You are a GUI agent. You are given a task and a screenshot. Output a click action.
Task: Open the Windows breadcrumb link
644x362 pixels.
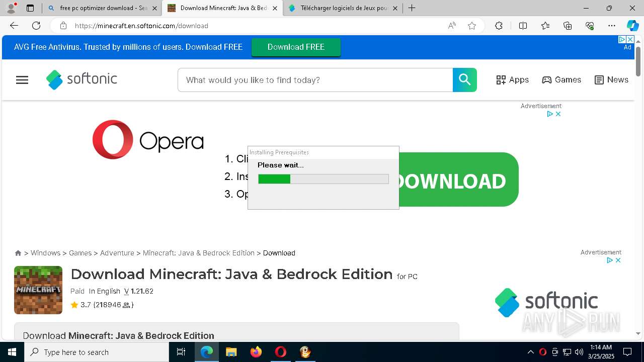(45, 253)
